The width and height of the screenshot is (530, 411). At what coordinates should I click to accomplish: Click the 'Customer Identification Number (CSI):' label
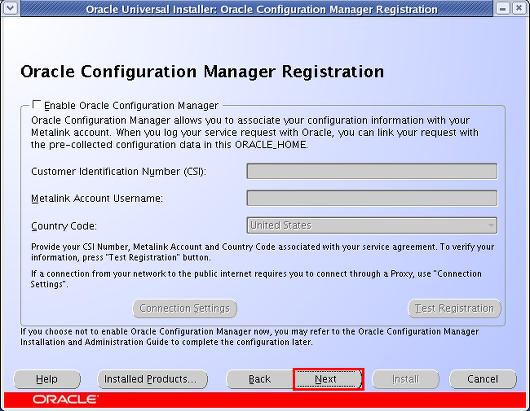[x=119, y=172]
